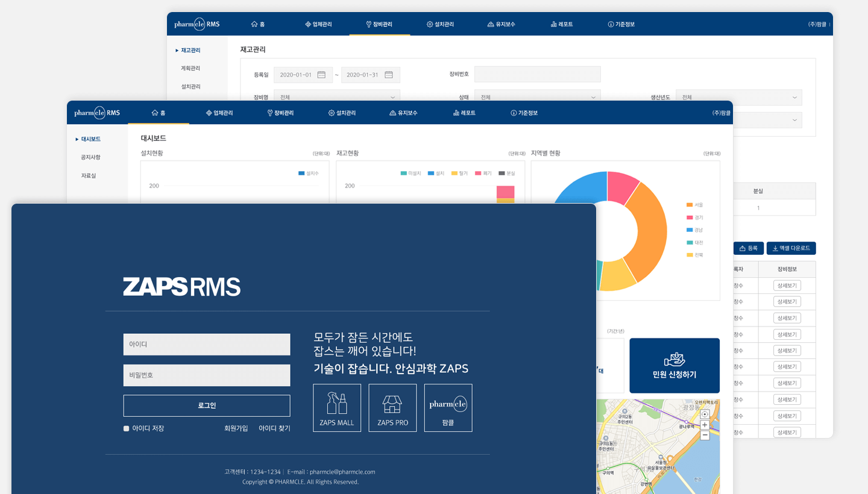Click (주)팜클 account label in inventory window
Screen dimensions: 868x494
tap(817, 24)
